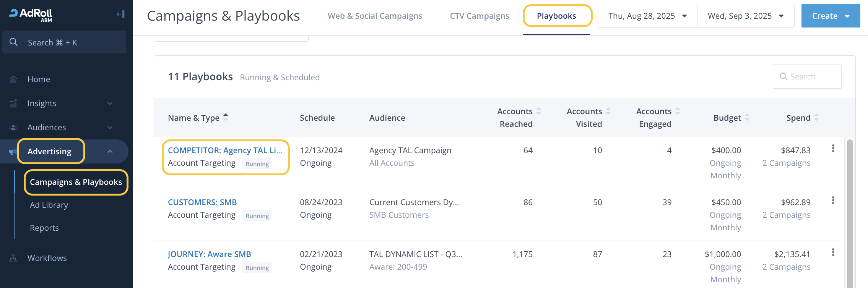Click the table's vertical scrollbar
Viewport: 868px width, 288px height.
850,214
